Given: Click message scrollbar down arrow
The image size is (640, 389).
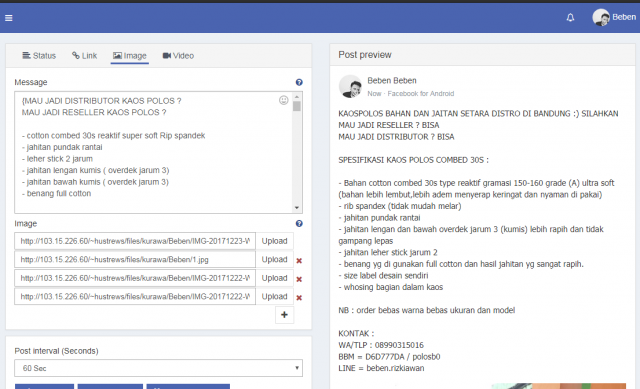Looking at the screenshot, I should [297, 208].
